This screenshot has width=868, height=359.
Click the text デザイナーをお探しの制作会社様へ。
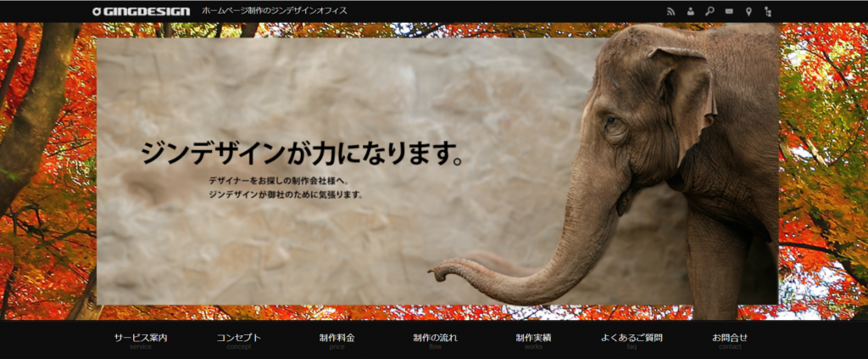tap(278, 181)
